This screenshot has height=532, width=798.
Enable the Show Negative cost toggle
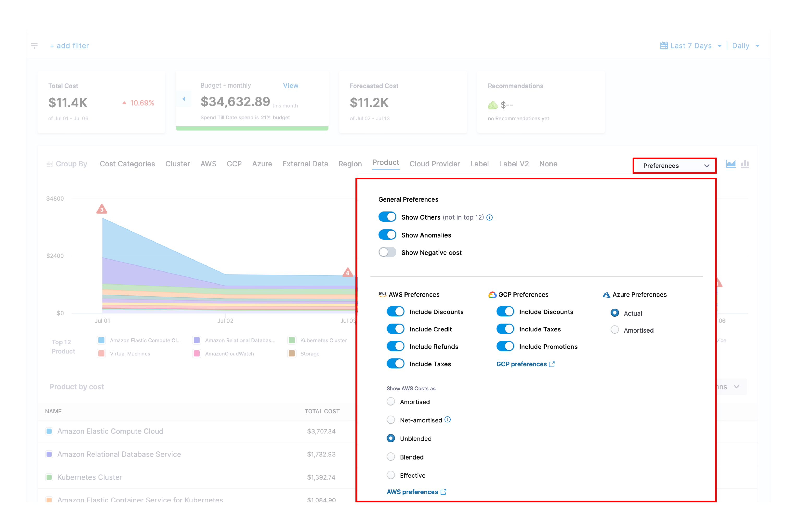click(x=387, y=252)
